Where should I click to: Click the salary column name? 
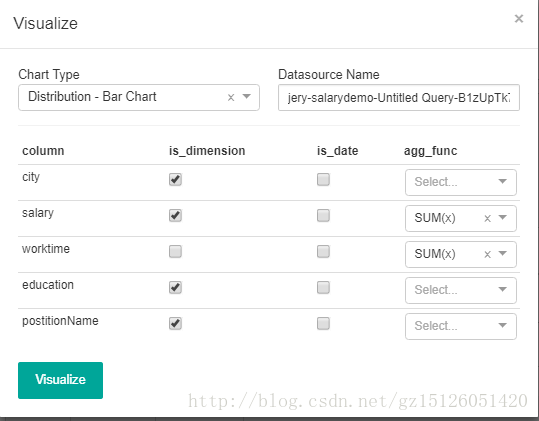click(38, 213)
